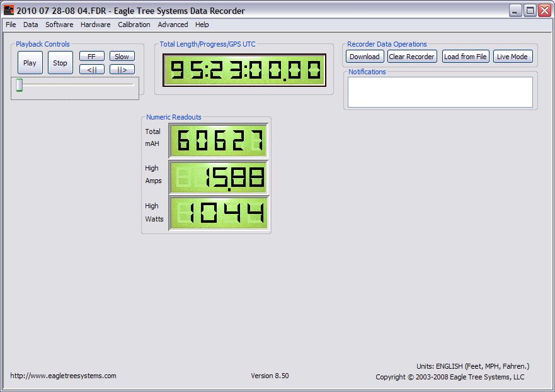Screen dimensions: 555x392
Task: Click the Clear Recorder button
Action: (411, 57)
